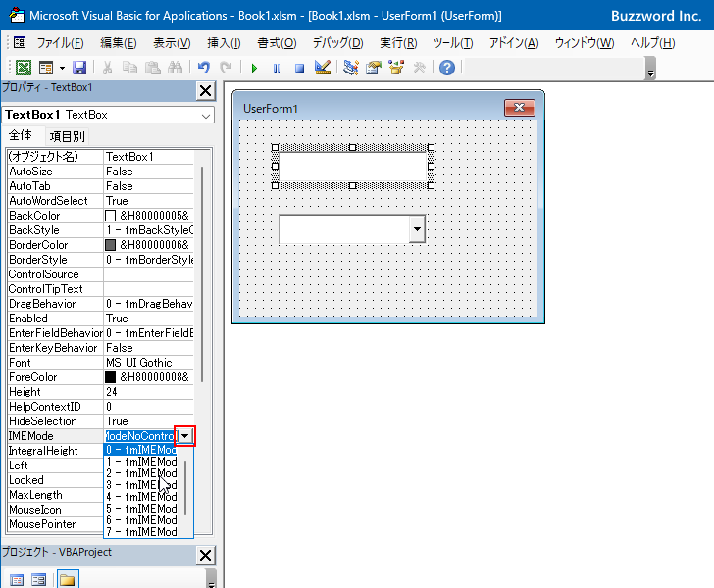
Task: Toggle Design Mode icon
Action: (323, 68)
